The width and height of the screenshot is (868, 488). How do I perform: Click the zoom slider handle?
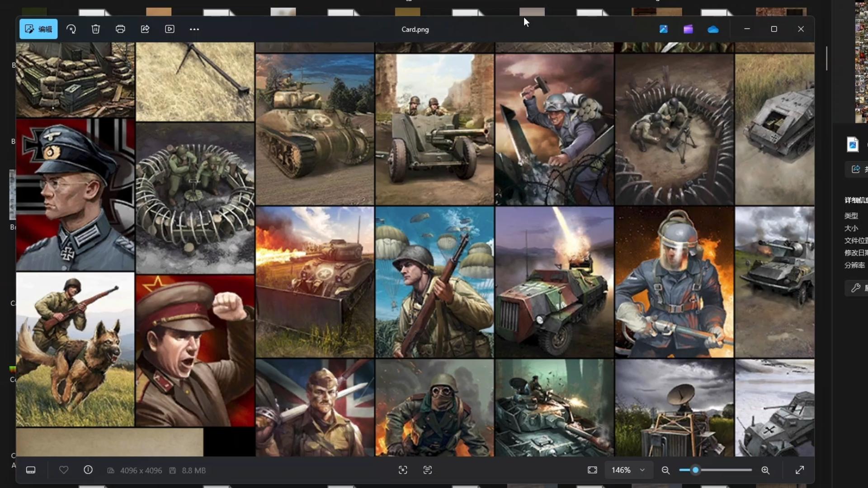(696, 470)
